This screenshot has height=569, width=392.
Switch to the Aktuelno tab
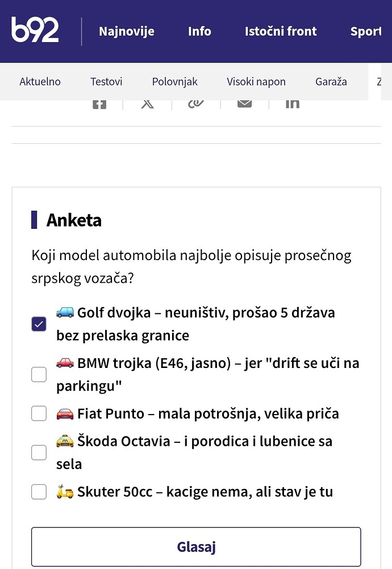point(40,82)
